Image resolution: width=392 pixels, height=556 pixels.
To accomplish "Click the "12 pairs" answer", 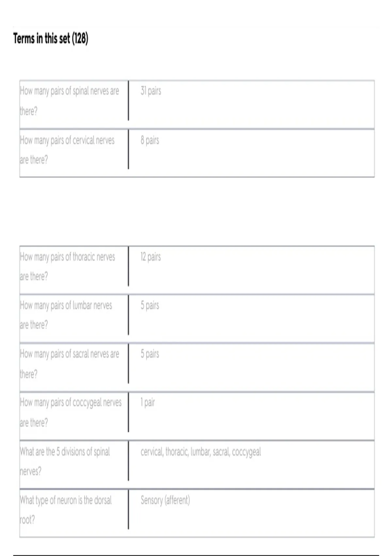I will [x=151, y=257].
